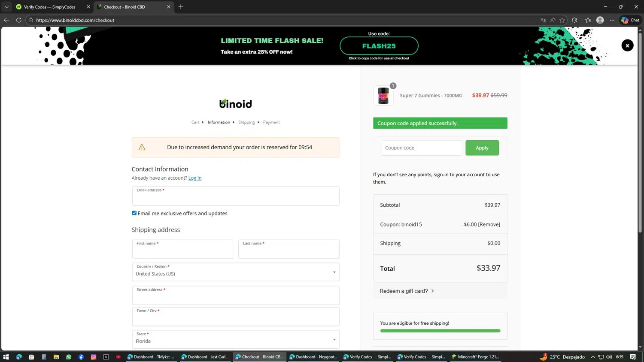Click the Super 7 Gummies product thumbnail
644x362 pixels.
383,96
